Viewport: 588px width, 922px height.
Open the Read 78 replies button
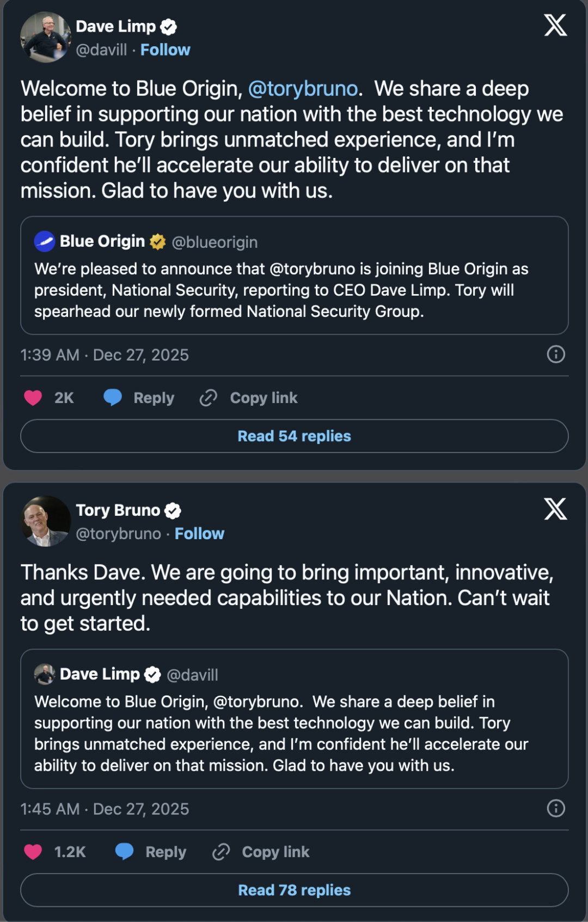coord(294,890)
